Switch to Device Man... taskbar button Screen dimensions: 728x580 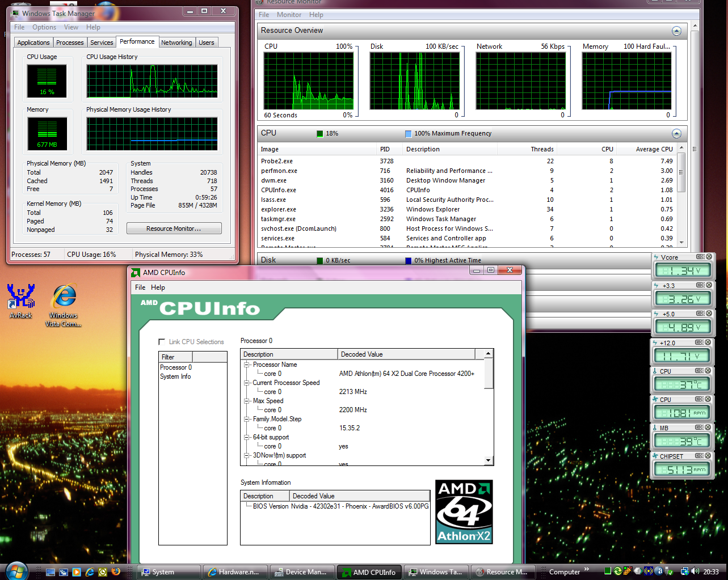[x=302, y=572]
